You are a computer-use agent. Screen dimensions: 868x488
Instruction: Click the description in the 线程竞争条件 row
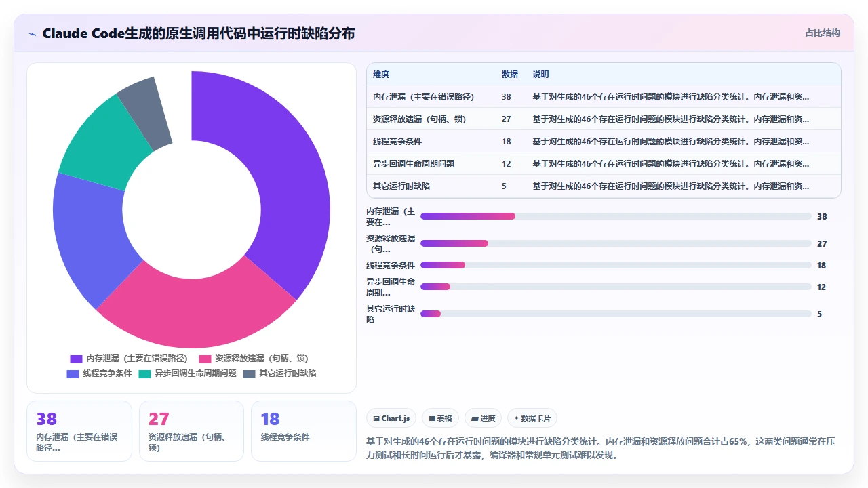click(x=671, y=141)
